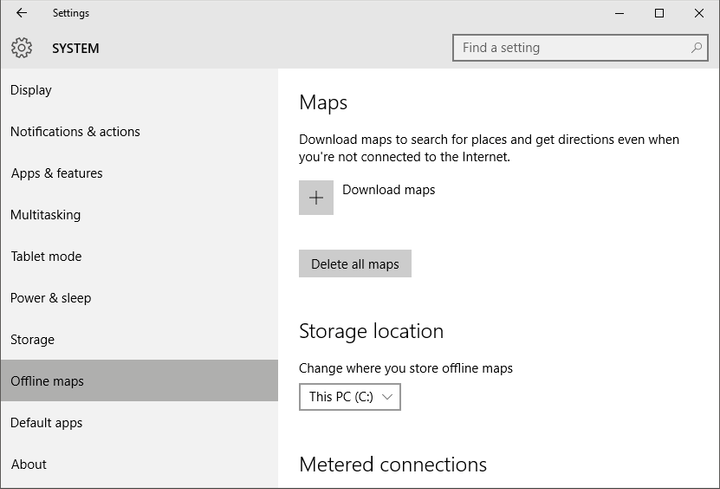Focus the Find a setting field
This screenshot has height=489, width=720.
point(580,48)
